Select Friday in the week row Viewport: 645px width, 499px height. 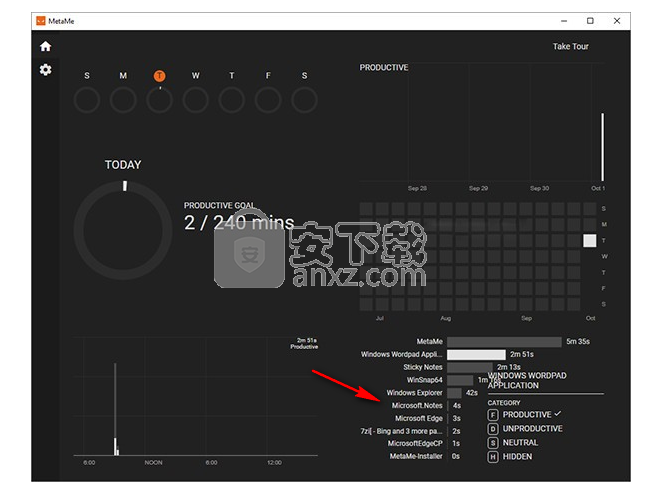point(268,76)
